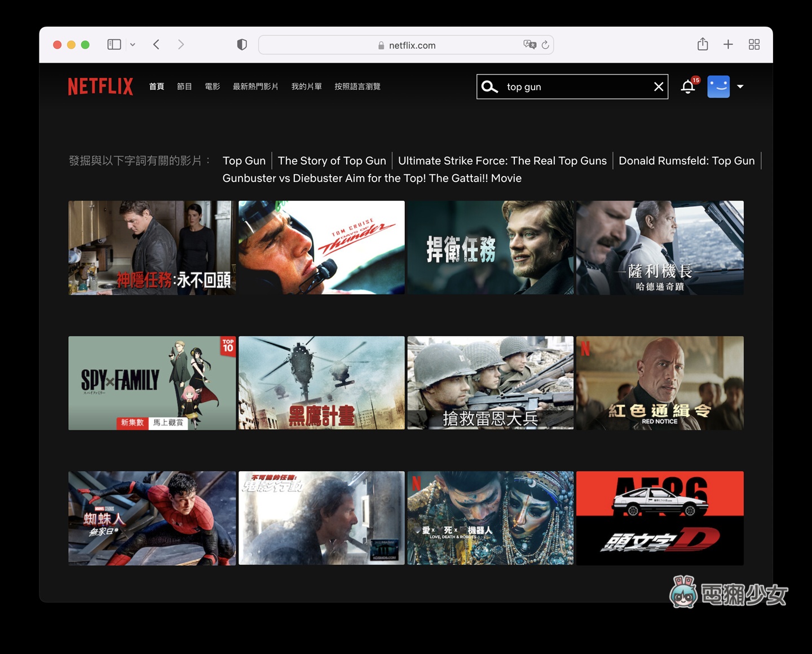Show the tab overview grid

click(x=754, y=45)
